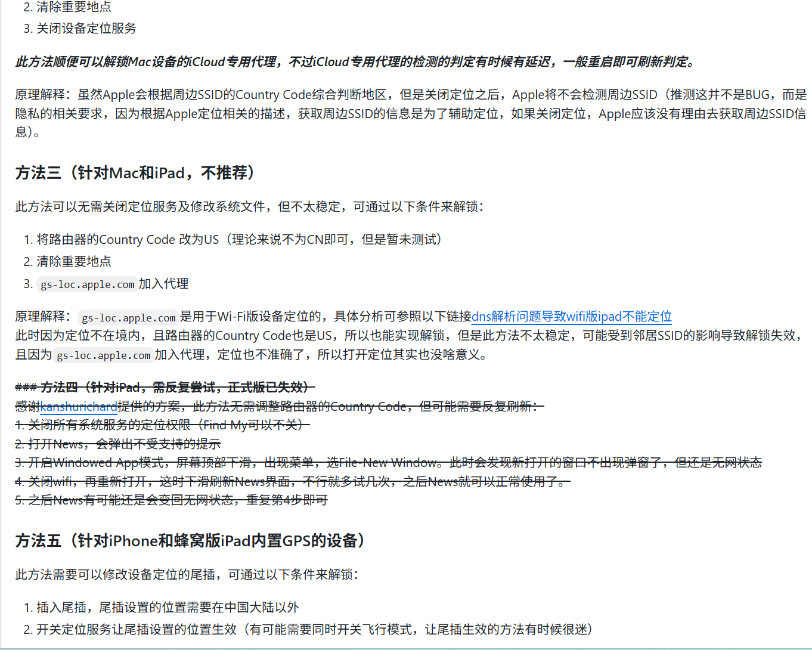This screenshot has width=812, height=650.
Task: Select list item 插入尾插，尾插设置的位置需要在中国大陆以外
Action: pyautogui.click(x=162, y=607)
